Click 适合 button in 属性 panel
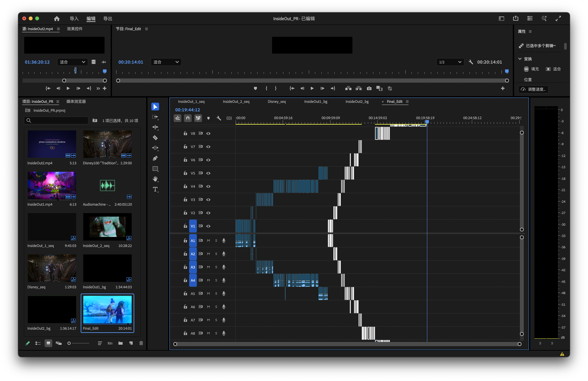The height and width of the screenshot is (381, 588). pos(553,69)
